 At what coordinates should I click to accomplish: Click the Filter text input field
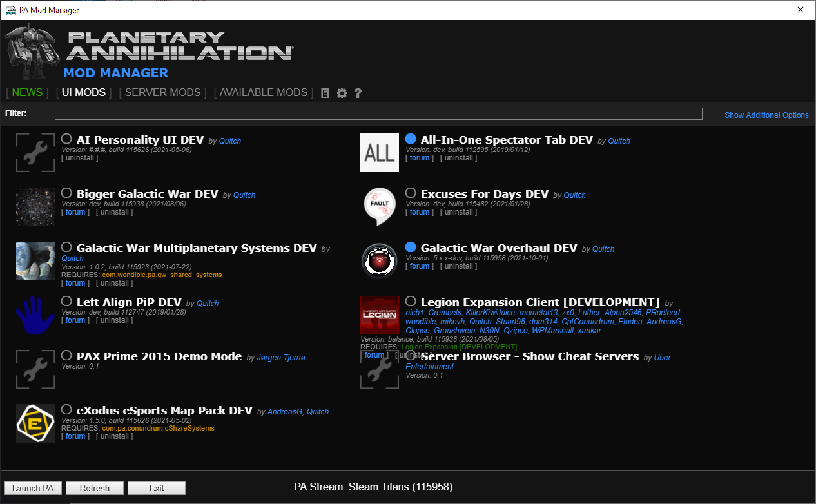pyautogui.click(x=378, y=114)
